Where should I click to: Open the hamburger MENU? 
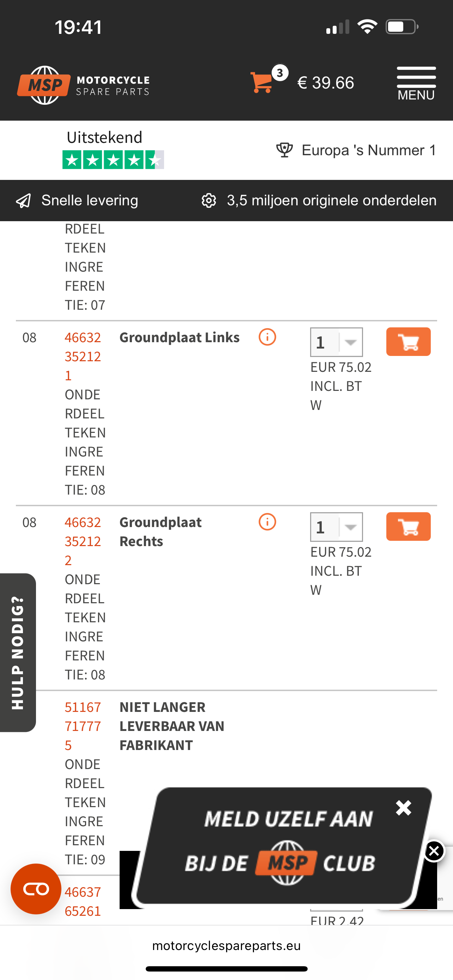(416, 83)
